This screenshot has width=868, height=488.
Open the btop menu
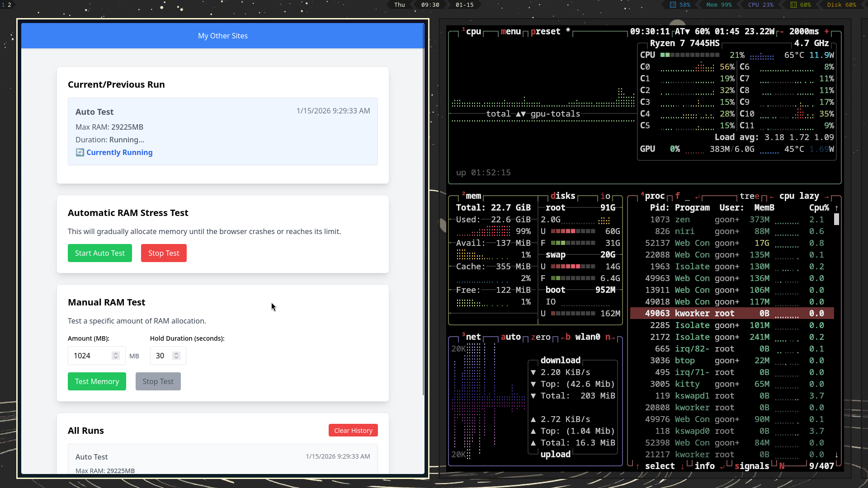click(510, 32)
